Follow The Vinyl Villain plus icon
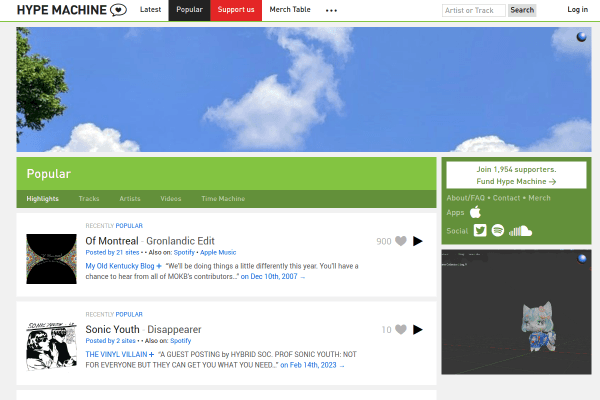The height and width of the screenshot is (400, 600). pyautogui.click(x=152, y=354)
